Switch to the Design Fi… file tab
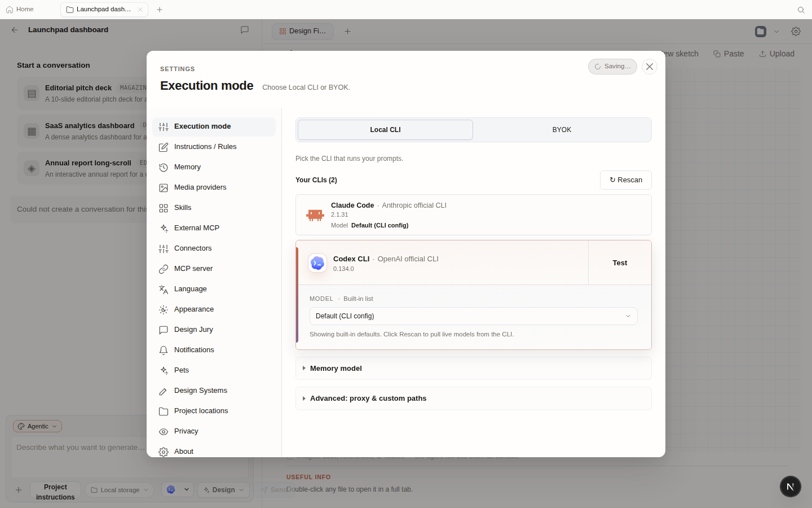 (303, 32)
